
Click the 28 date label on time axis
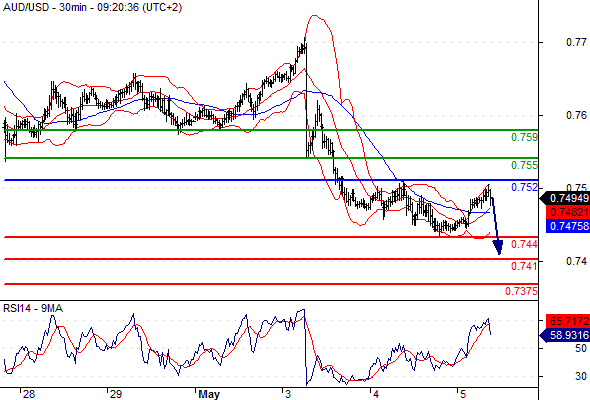(x=29, y=394)
